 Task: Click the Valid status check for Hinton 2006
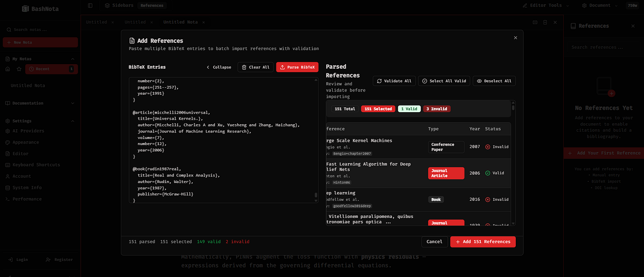coord(488,173)
